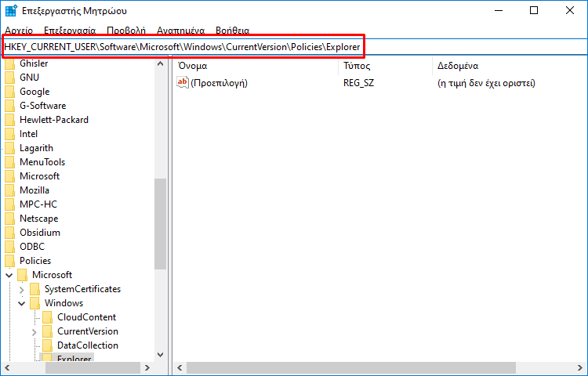Select the GNU folder icon
Viewport: 588px width, 376px height.
(x=9, y=78)
